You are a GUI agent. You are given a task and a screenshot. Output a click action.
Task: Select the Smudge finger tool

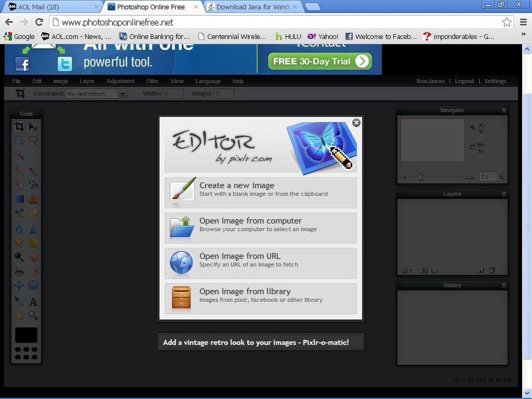[x=19, y=243]
